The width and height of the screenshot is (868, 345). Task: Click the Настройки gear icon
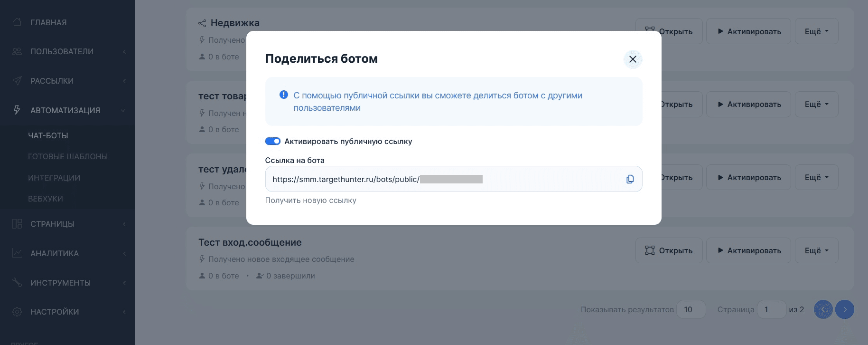17,312
